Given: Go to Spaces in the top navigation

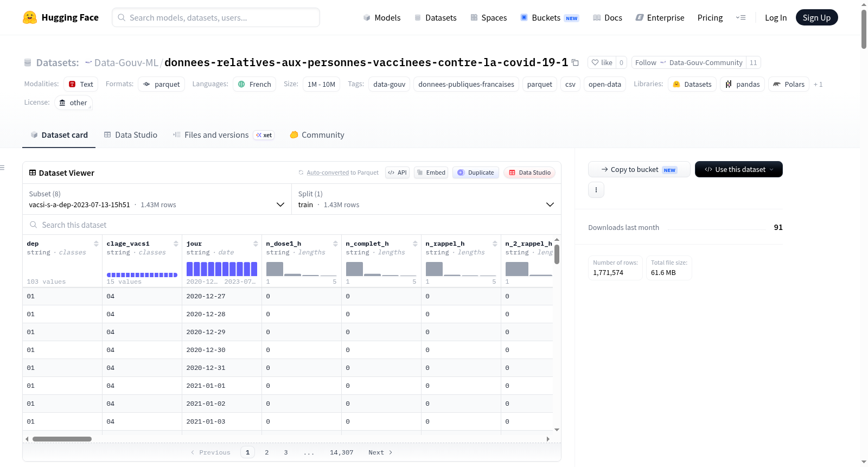Looking at the screenshot, I should click(488, 18).
